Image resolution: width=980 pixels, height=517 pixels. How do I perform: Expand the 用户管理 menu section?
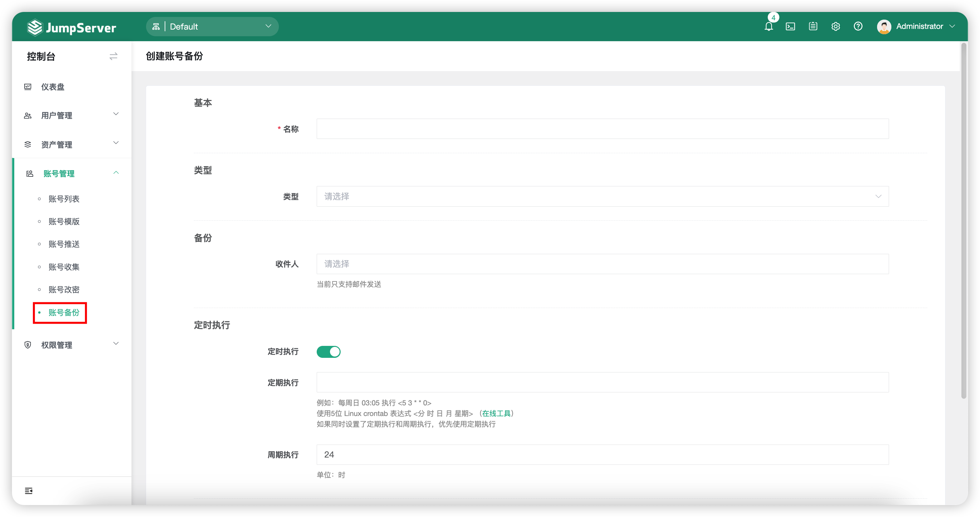tap(57, 115)
